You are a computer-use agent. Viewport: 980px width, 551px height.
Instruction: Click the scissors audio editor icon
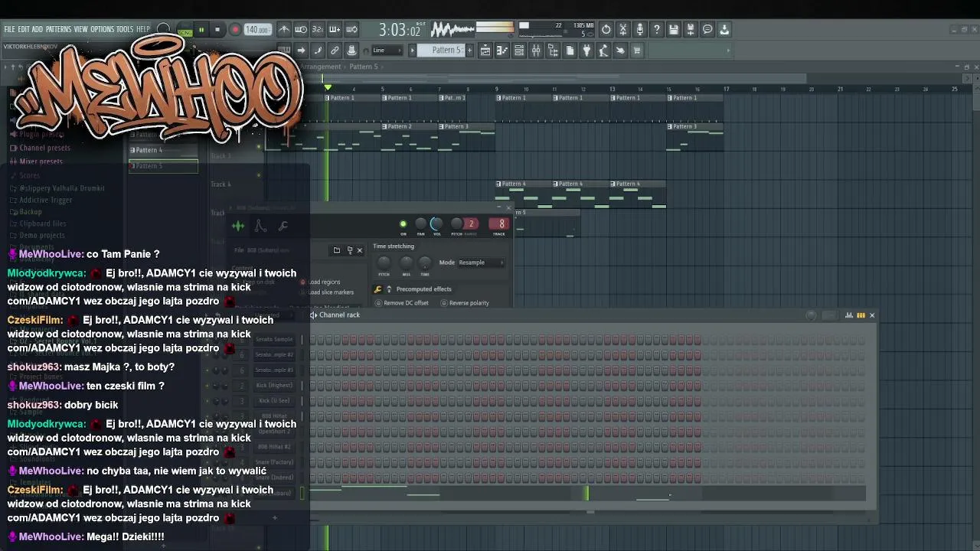click(x=623, y=30)
